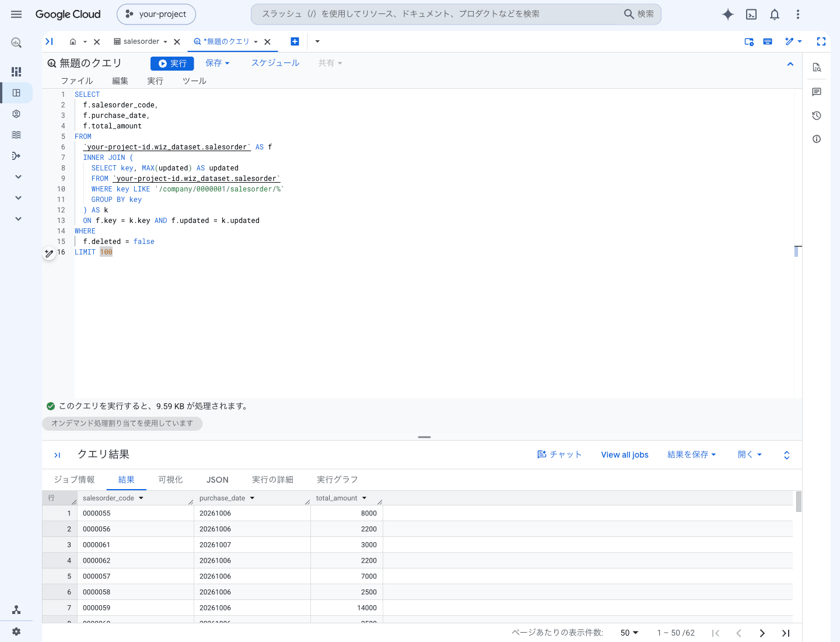The width and height of the screenshot is (840, 642).
Task: Show the query info icon
Action: tap(817, 139)
